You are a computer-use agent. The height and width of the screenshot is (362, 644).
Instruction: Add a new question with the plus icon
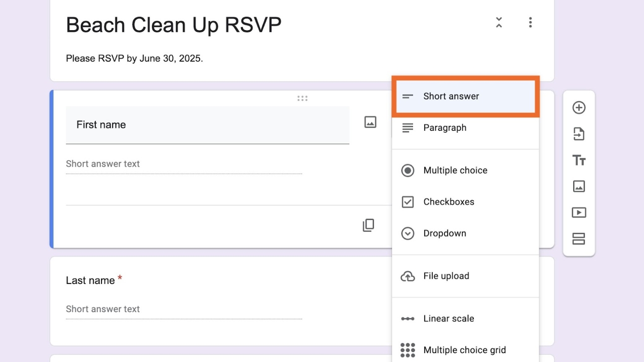click(x=579, y=107)
